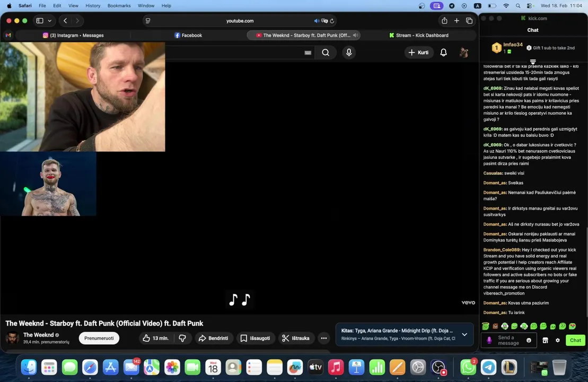Jump to newest chat via arrow indicator
Viewport: 588px width, 382px height.
[x=532, y=62]
